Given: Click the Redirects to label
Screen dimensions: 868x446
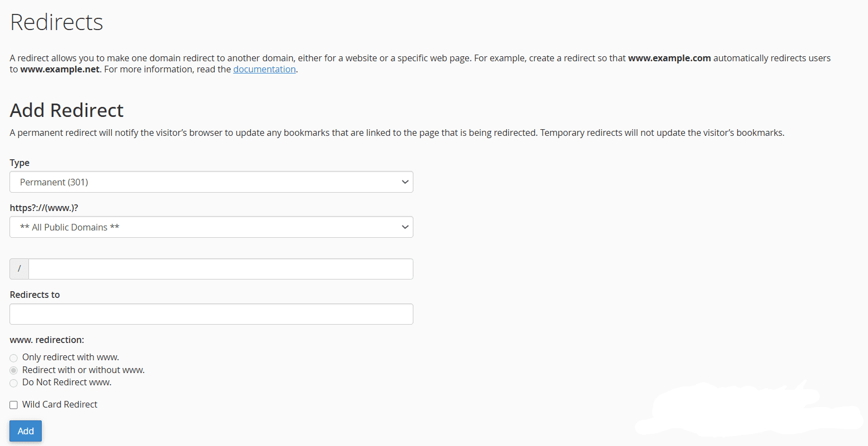Looking at the screenshot, I should pos(35,295).
